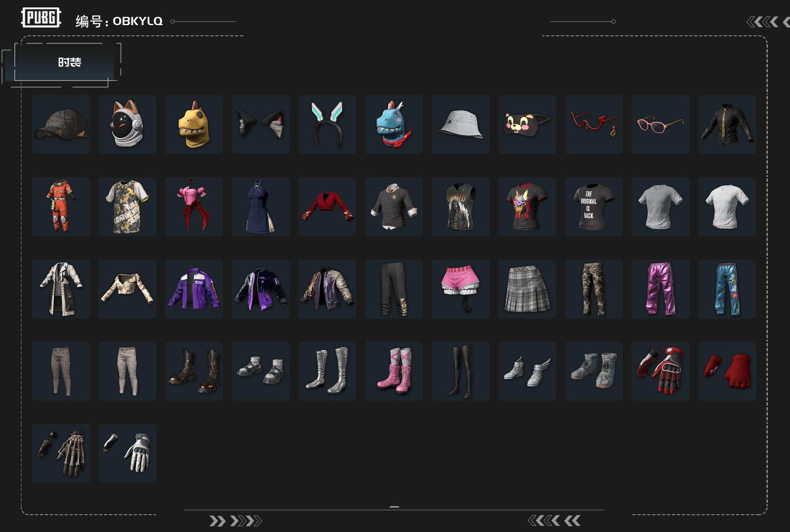
Task: Choose the skeleton bone gloves
Action: [x=61, y=453]
